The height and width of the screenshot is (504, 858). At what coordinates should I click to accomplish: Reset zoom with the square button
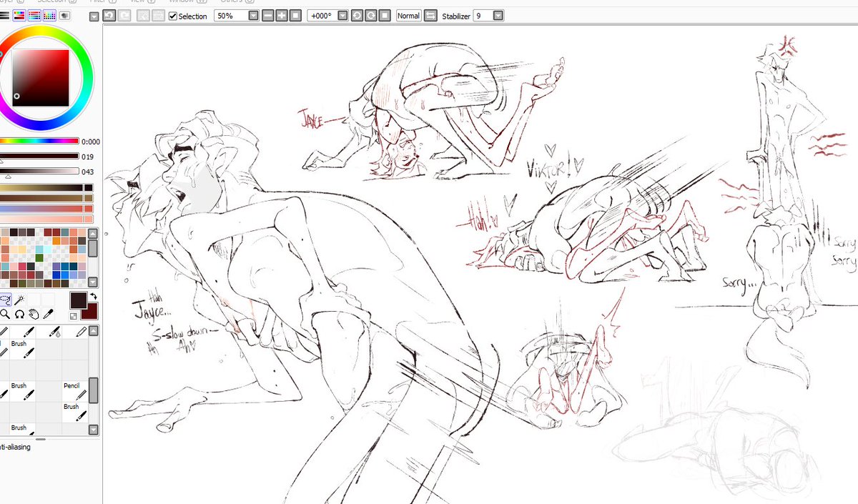click(x=294, y=15)
